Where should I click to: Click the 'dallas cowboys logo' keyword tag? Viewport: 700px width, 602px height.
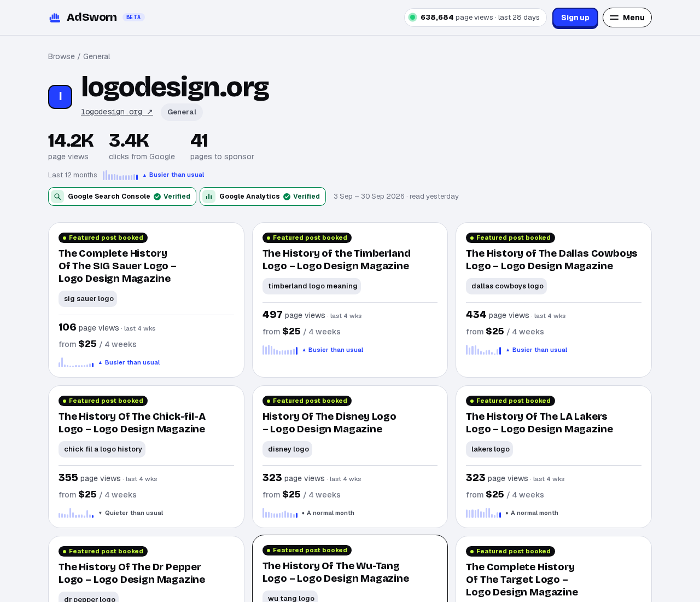(506, 286)
